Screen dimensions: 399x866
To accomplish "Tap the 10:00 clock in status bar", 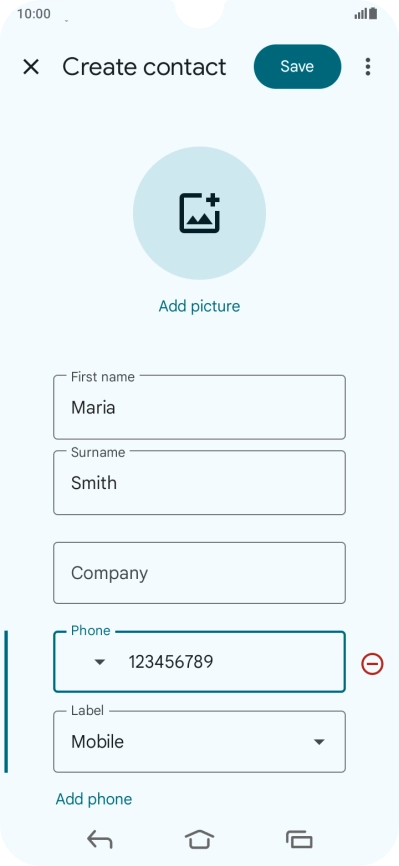I will [34, 14].
